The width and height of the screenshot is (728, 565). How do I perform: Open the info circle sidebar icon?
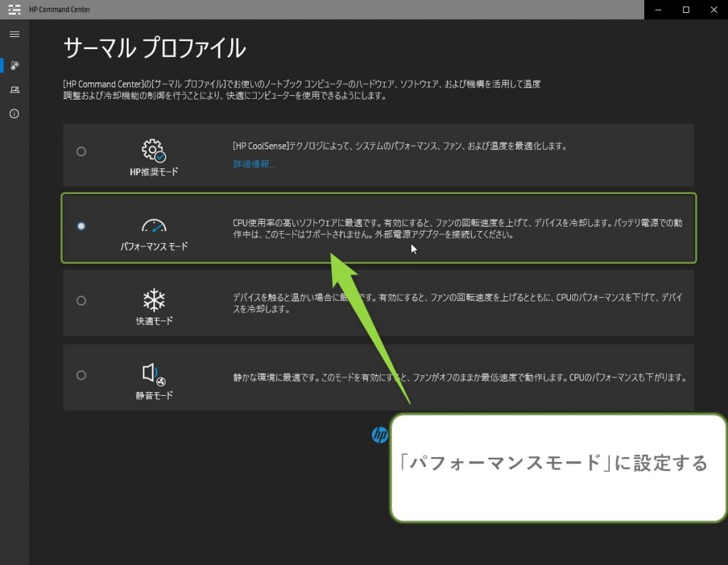[14, 114]
